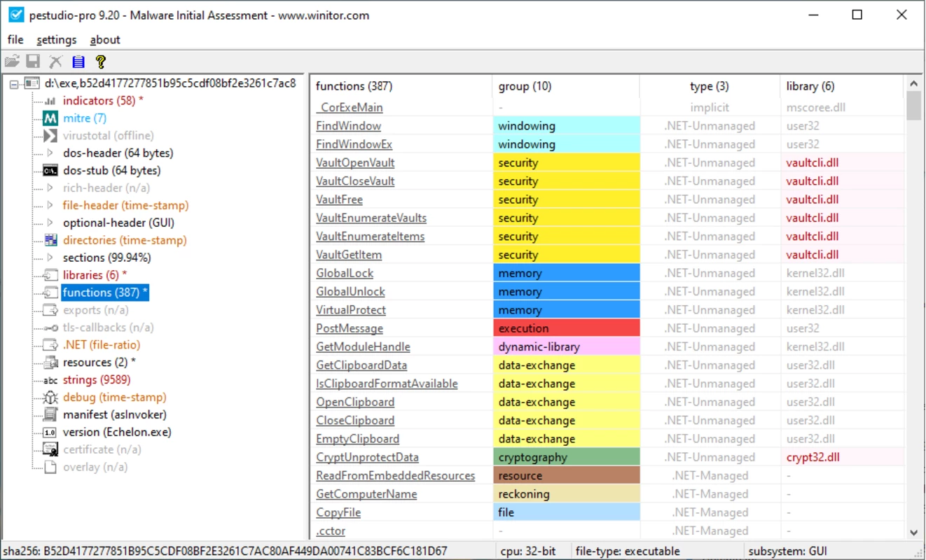Screen dimensions: 926x560
Task: Click the .NET icon in tree
Action: tap(50, 345)
